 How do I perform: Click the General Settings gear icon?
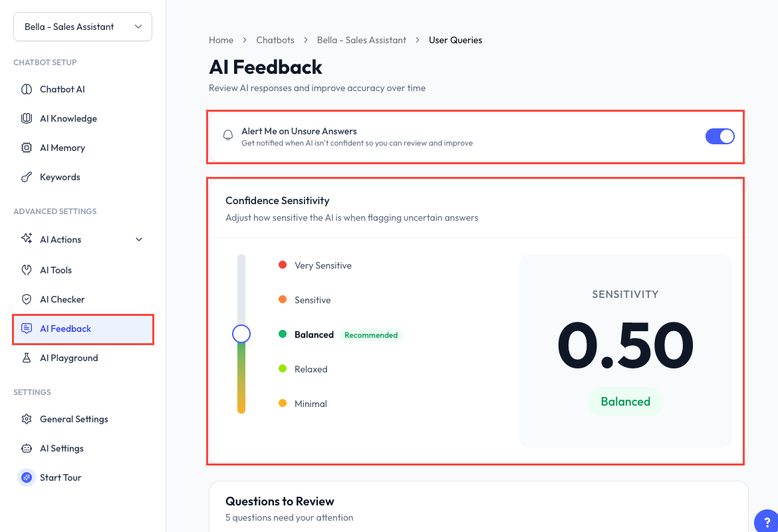coord(27,419)
